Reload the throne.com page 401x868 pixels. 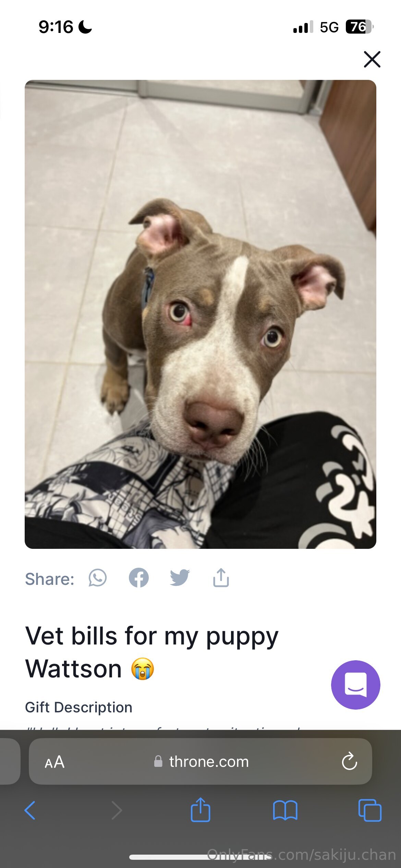(x=349, y=761)
